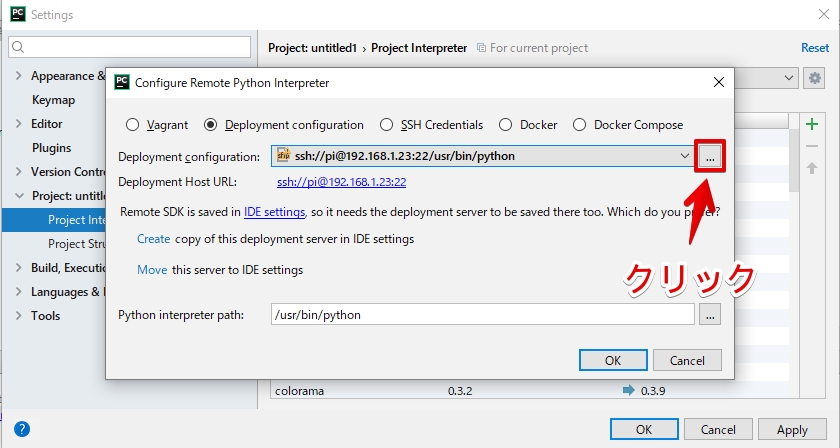
Task: Confirm with OK in Configure Remote dialog
Action: [613, 361]
